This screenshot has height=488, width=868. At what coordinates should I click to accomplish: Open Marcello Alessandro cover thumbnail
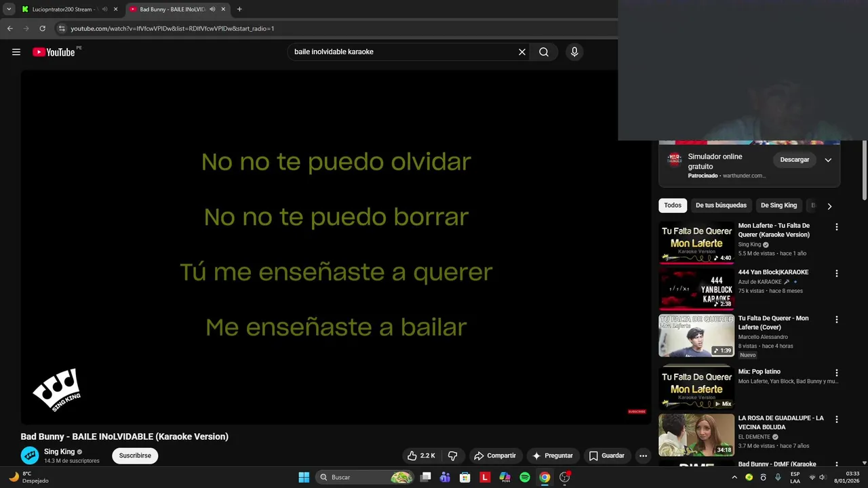point(696,335)
